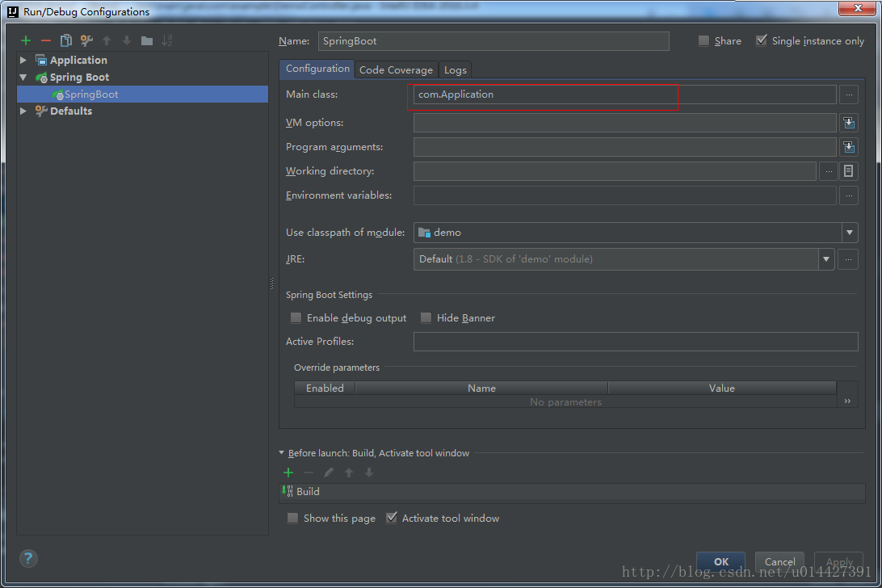Toggle the Single instance only checkbox
Image resolution: width=882 pixels, height=588 pixels.
pyautogui.click(x=762, y=41)
